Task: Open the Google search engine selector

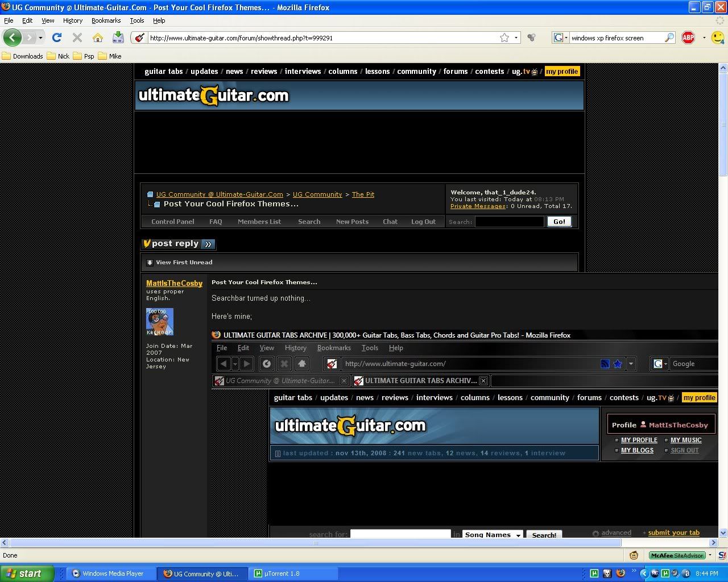Action: point(560,38)
